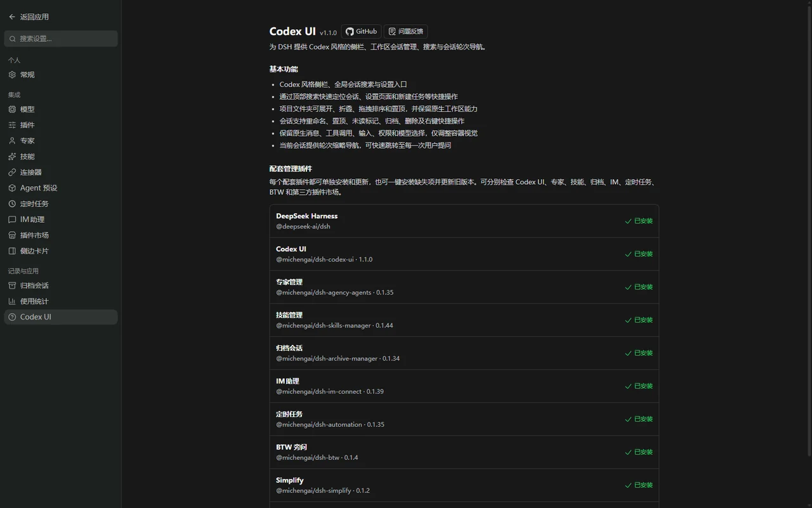Click 已安装 status for 专家管理
The width and height of the screenshot is (812, 508).
pyautogui.click(x=639, y=287)
